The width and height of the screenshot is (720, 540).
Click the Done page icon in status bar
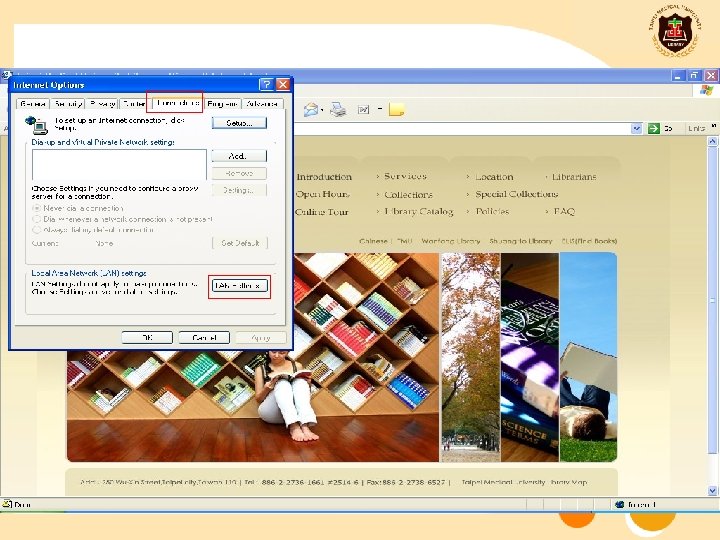click(x=7, y=504)
